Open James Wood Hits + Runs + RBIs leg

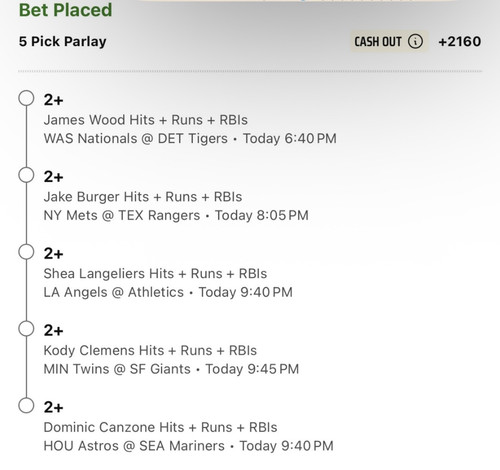146,120
